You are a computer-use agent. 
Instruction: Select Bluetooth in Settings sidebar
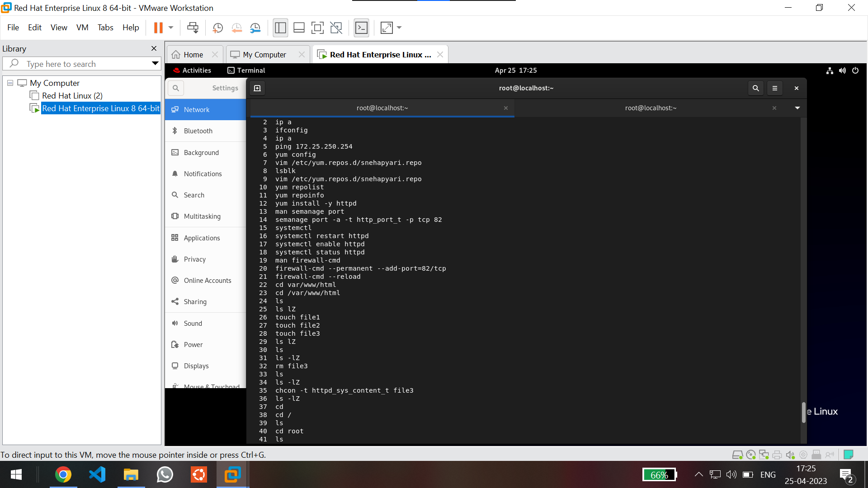tap(198, 131)
